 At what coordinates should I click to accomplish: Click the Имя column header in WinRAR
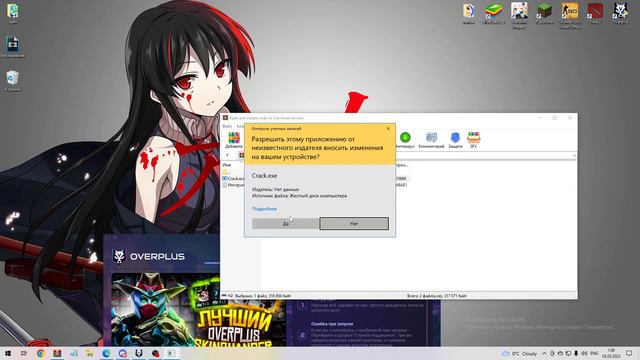(x=227, y=165)
